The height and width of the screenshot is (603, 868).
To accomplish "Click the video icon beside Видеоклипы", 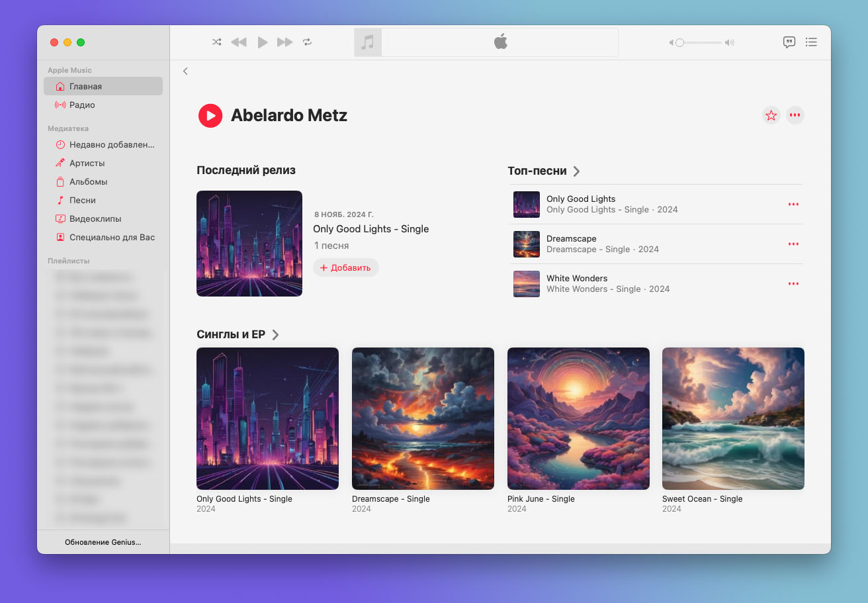I will point(60,218).
